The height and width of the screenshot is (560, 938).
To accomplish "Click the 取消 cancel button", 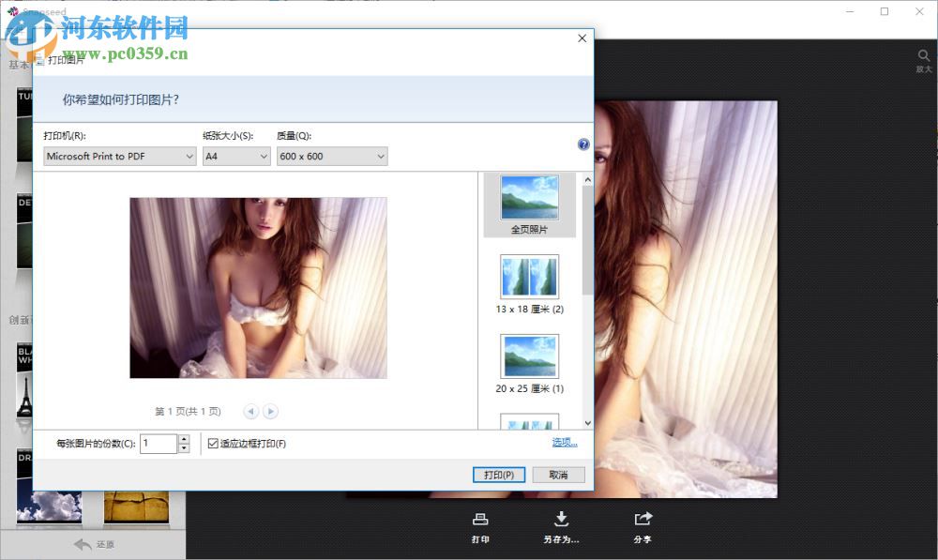I will coord(559,475).
